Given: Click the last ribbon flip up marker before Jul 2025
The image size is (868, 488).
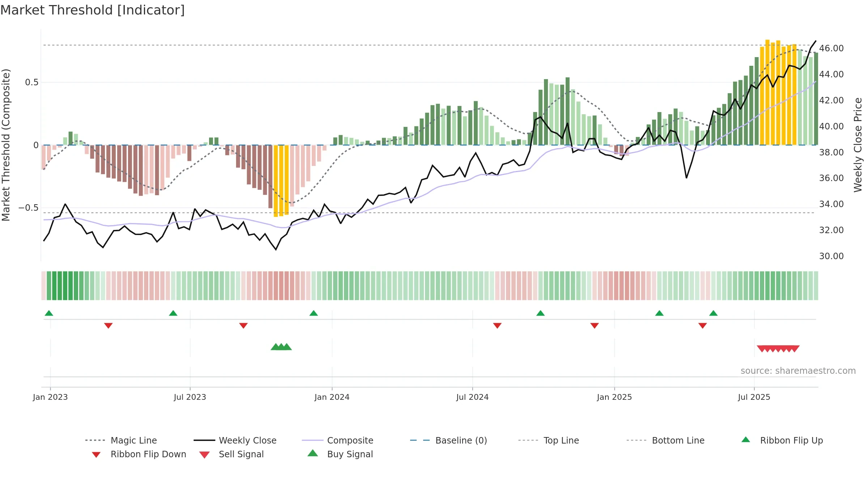Looking at the screenshot, I should tap(713, 313).
